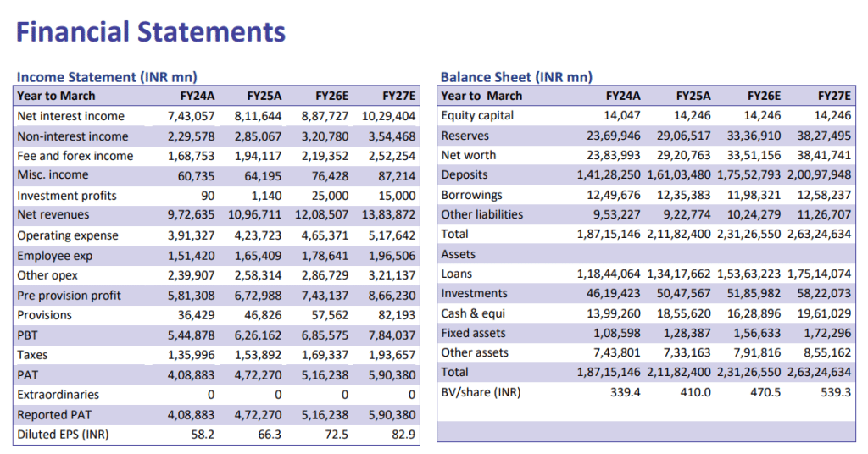Click the Diluted EPS (INR) row label

[64, 435]
